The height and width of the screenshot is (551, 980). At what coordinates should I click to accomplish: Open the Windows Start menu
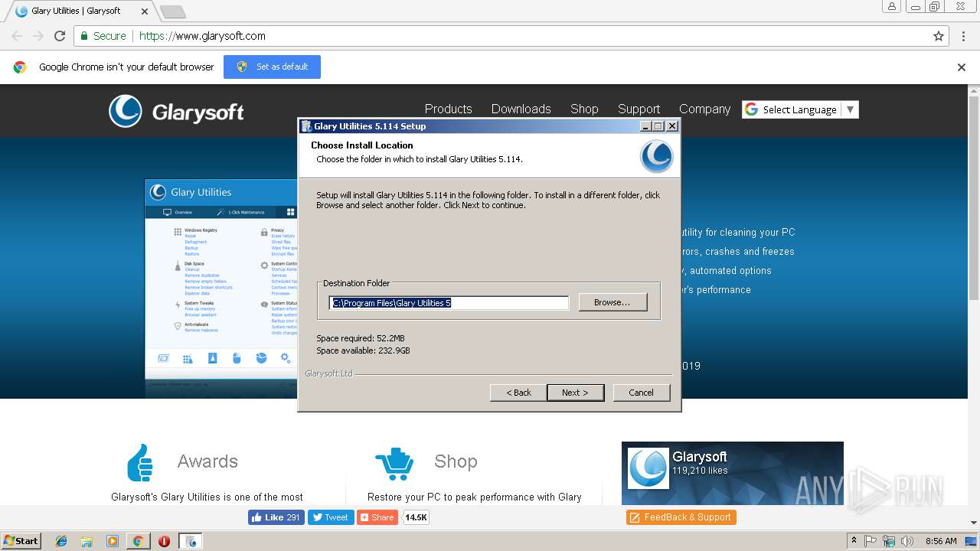(21, 541)
